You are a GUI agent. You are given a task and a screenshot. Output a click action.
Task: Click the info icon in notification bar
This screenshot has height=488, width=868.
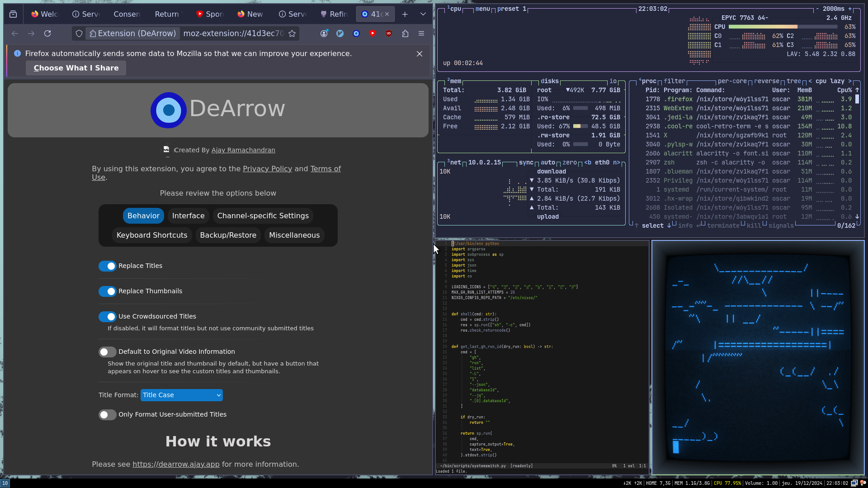(17, 53)
